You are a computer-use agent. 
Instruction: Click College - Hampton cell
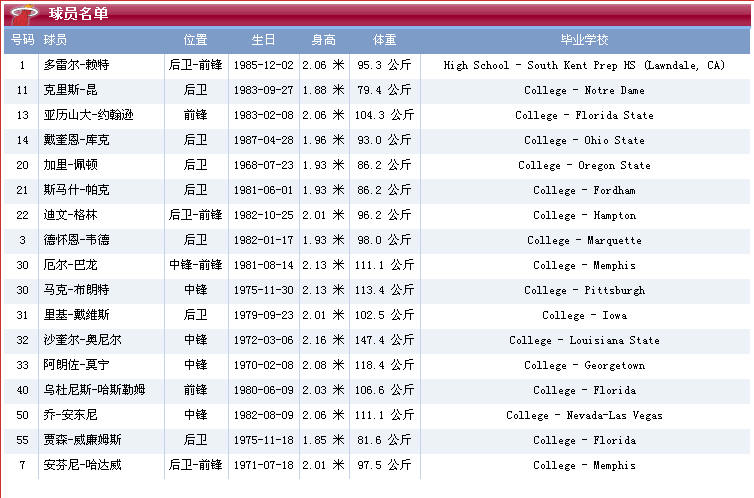[584, 215]
